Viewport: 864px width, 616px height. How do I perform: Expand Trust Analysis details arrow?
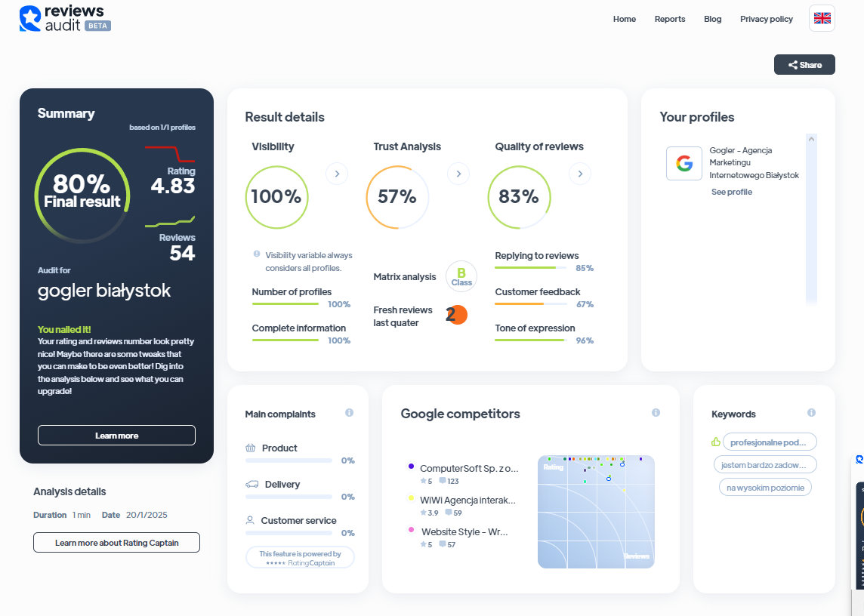tap(458, 174)
